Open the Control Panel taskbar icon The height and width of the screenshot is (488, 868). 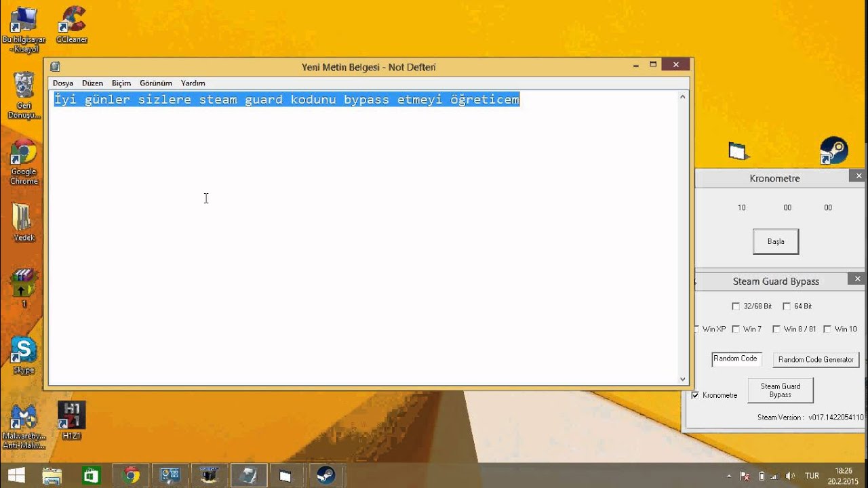(x=170, y=475)
